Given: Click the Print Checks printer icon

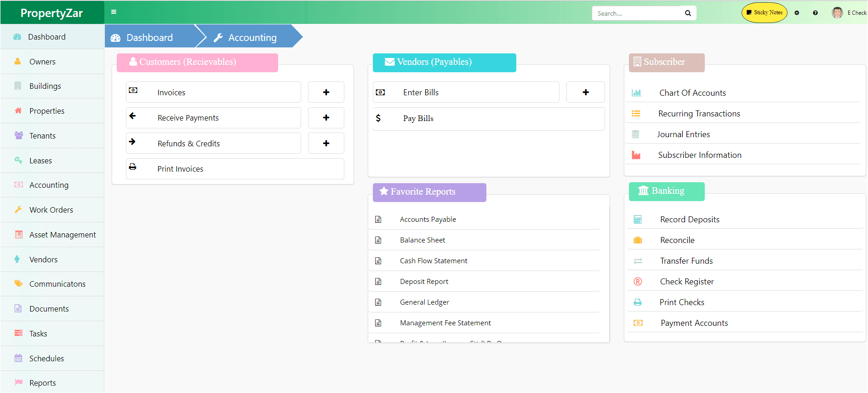Looking at the screenshot, I should (638, 302).
